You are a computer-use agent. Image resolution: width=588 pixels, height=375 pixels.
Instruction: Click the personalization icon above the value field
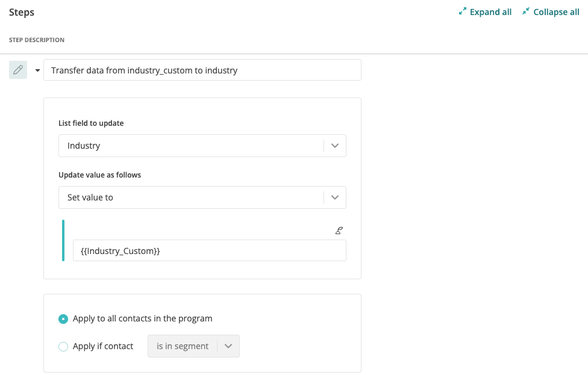339,231
